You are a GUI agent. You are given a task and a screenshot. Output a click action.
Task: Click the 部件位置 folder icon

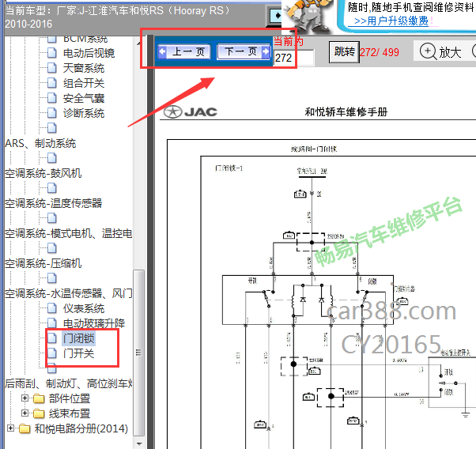39,398
